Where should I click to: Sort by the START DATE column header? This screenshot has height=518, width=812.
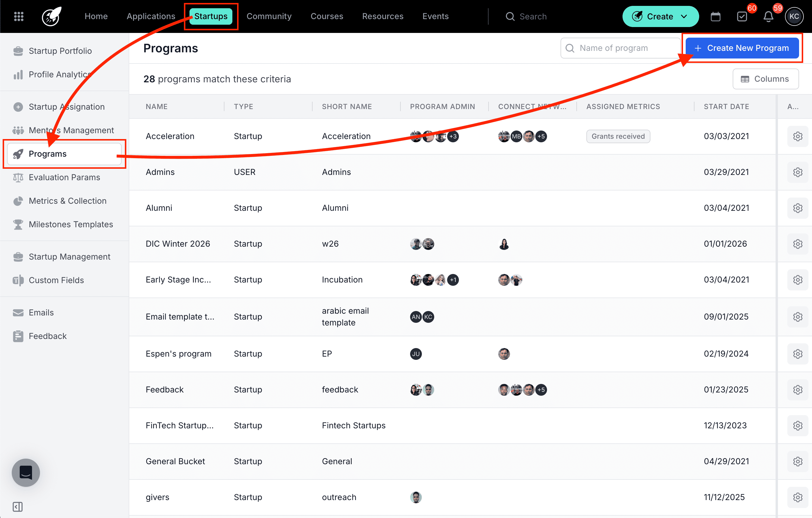point(726,107)
